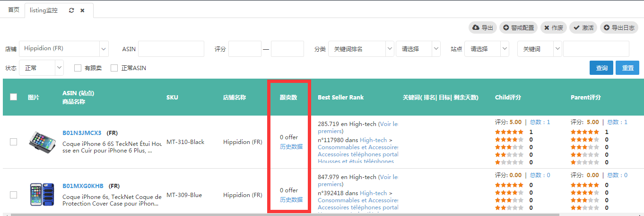Screen dimensions: 644x216
Task: Open product thumbnail for B01MXG0KHB
Action: click(42, 195)
